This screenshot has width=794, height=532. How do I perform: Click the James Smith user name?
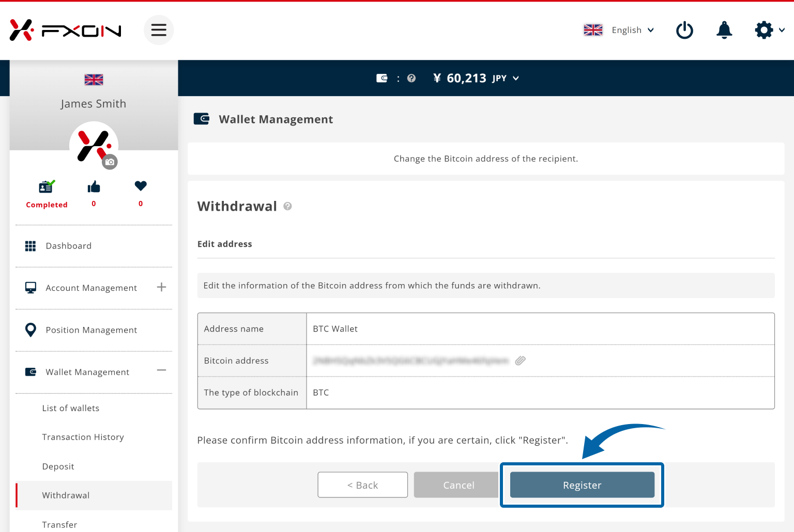94,104
